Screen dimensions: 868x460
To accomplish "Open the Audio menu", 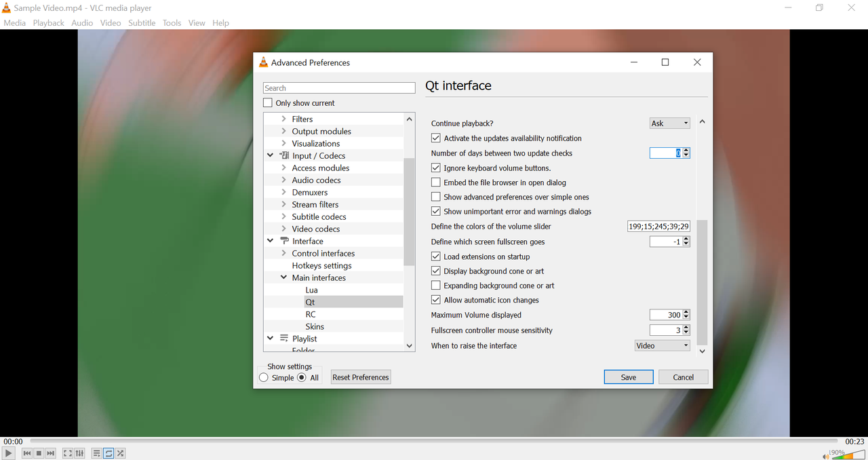I will (82, 23).
